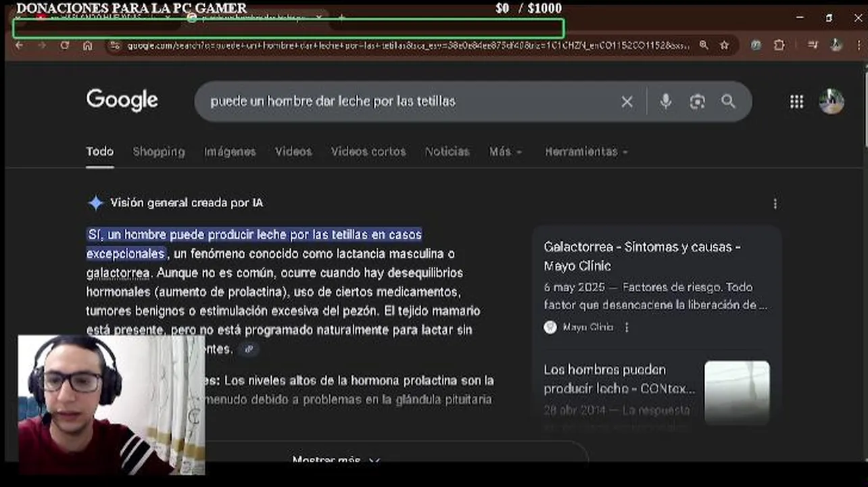Click the browser forward arrow
This screenshot has width=868, height=487.
(x=42, y=45)
